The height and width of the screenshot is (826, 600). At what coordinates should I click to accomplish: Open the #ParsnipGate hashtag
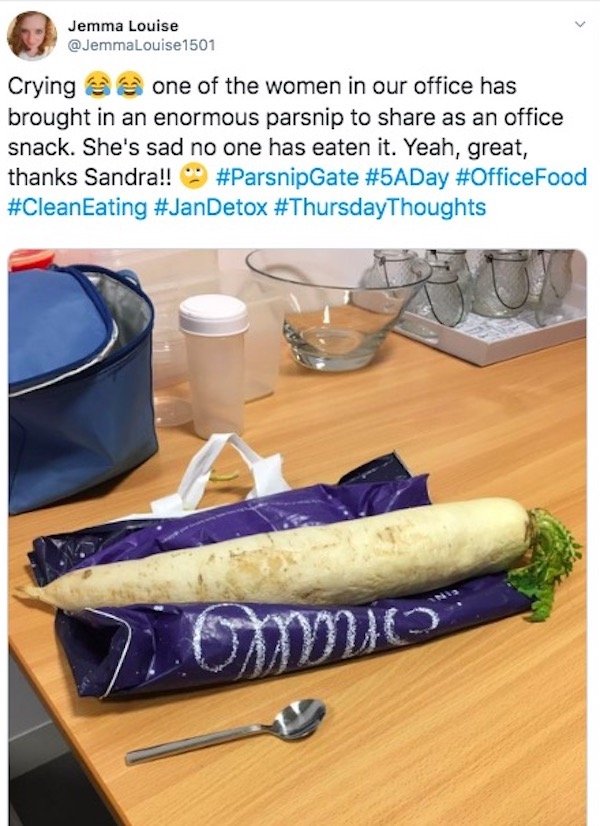click(x=287, y=177)
